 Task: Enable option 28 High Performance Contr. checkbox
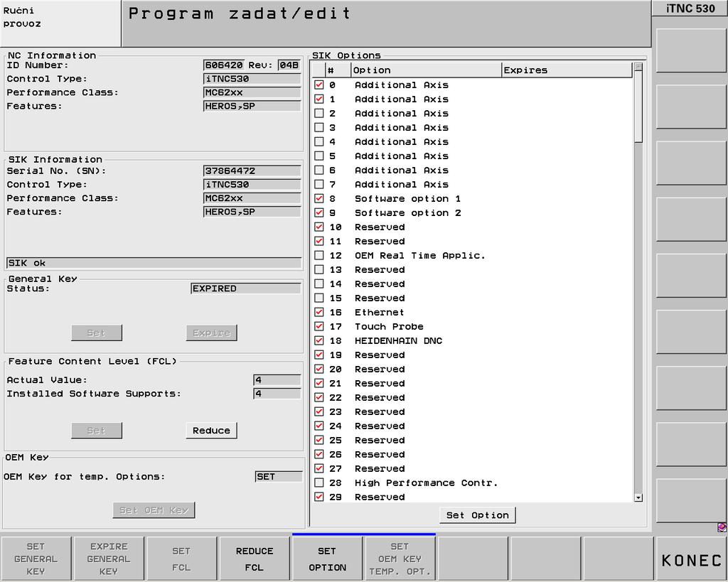point(319,483)
